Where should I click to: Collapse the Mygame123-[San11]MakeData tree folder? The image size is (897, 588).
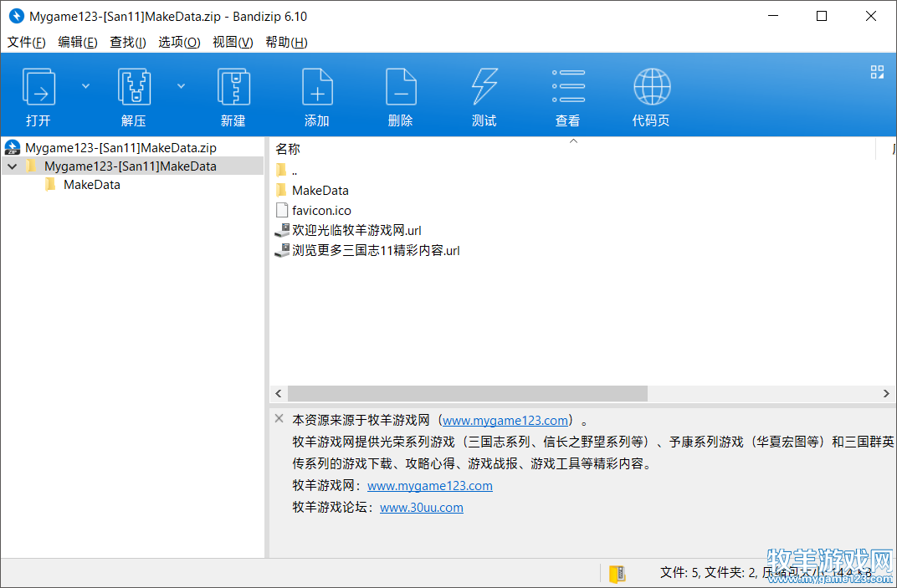pos(12,166)
